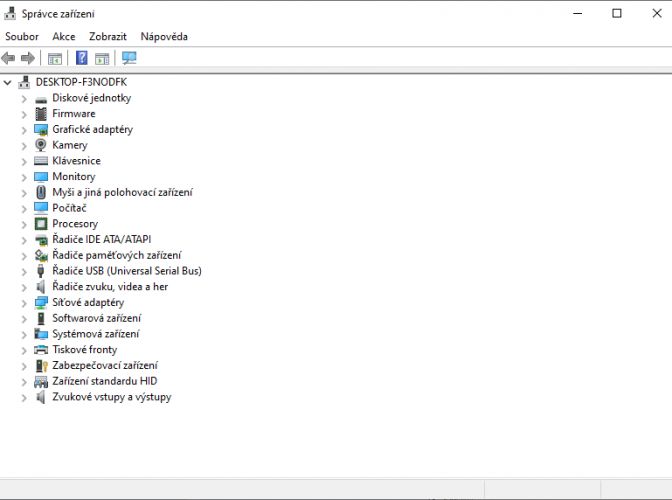Select Systémová zařízení label
Viewport: 672px width, 500px height.
96,334
